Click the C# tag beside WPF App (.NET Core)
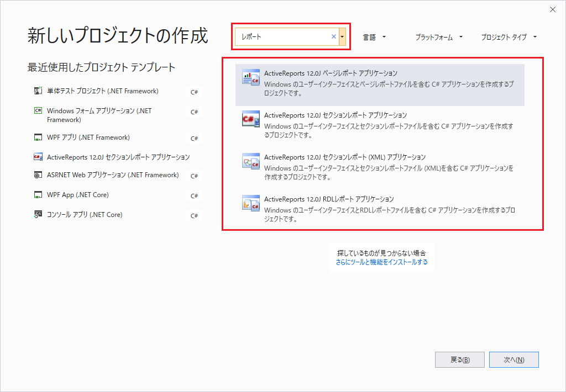This screenshot has height=392, width=566. (x=194, y=196)
